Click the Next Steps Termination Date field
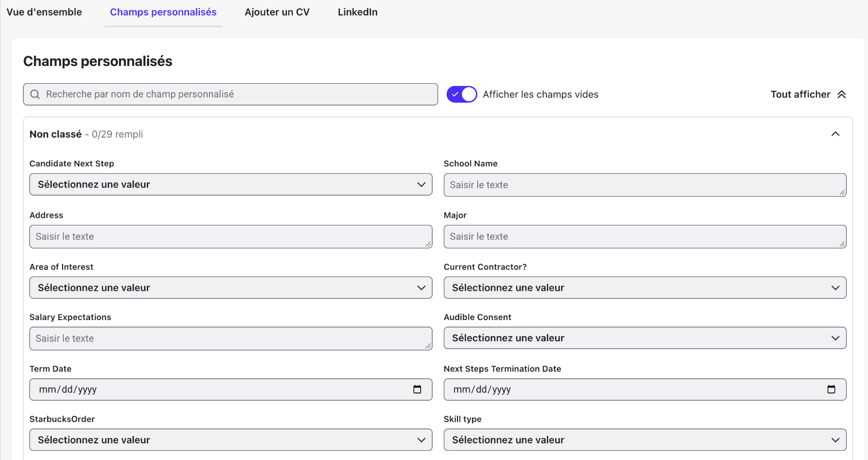The height and width of the screenshot is (460, 868). 645,389
